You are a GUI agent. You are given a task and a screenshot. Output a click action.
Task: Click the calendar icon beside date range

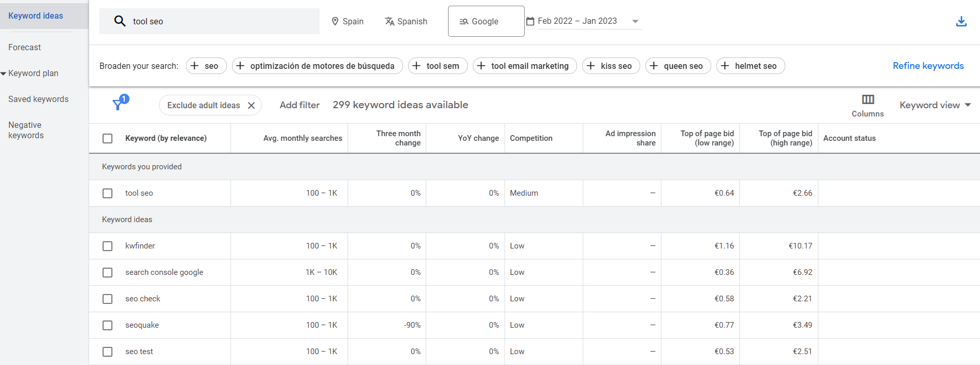coord(530,21)
